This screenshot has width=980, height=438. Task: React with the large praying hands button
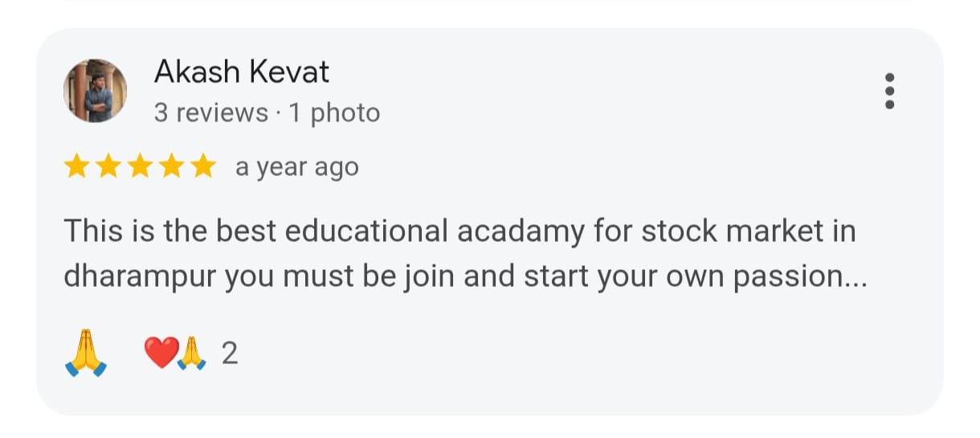point(85,354)
